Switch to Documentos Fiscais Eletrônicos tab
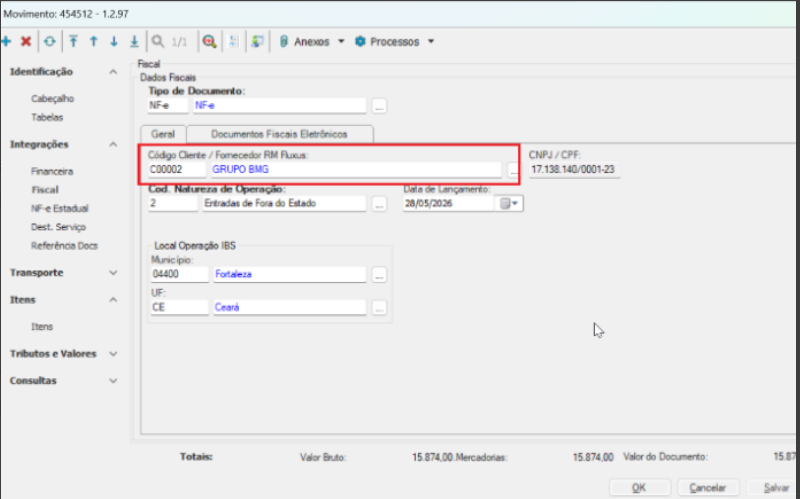 point(279,134)
